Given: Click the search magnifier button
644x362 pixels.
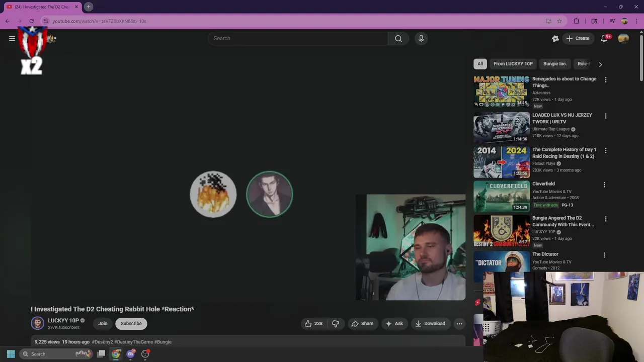Looking at the screenshot, I should 398,39.
